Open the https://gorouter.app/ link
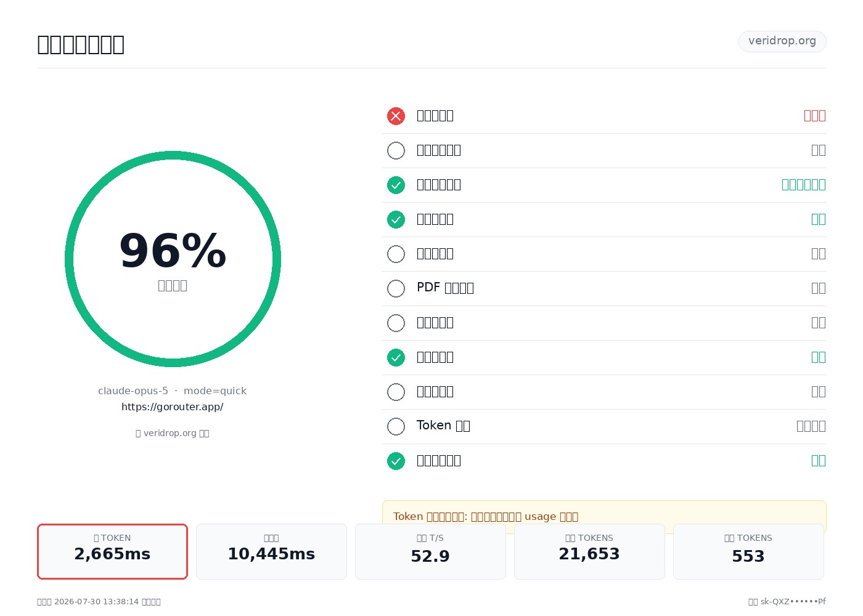Screen dimensions: 863x616 172,407
